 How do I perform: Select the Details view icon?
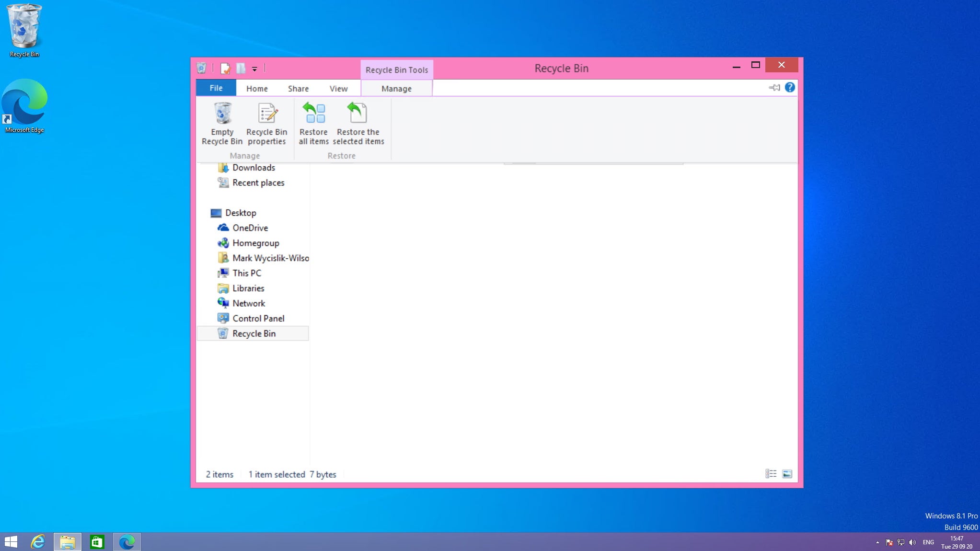coord(771,474)
